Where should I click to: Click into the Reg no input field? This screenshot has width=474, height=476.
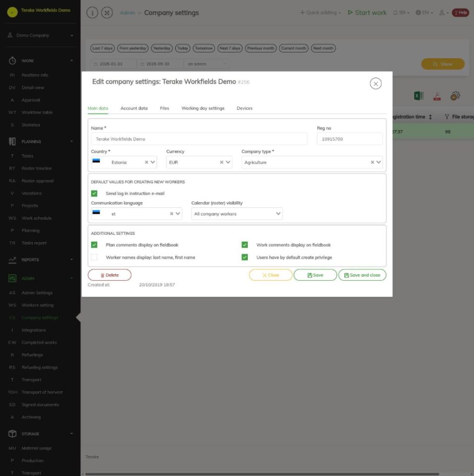coord(350,139)
